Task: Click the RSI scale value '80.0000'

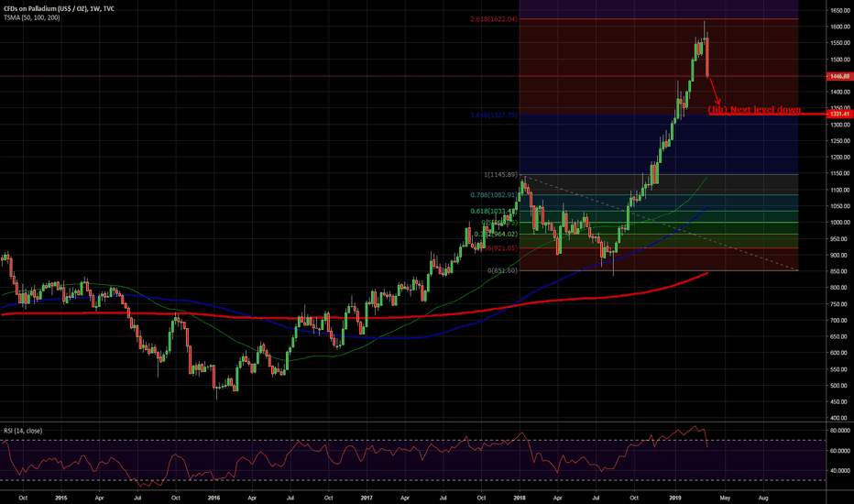Action: [840, 431]
